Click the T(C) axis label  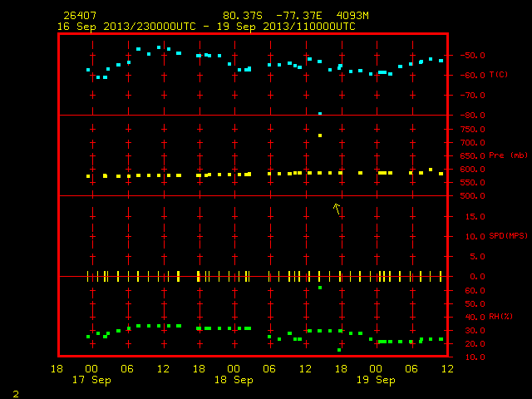499,75
